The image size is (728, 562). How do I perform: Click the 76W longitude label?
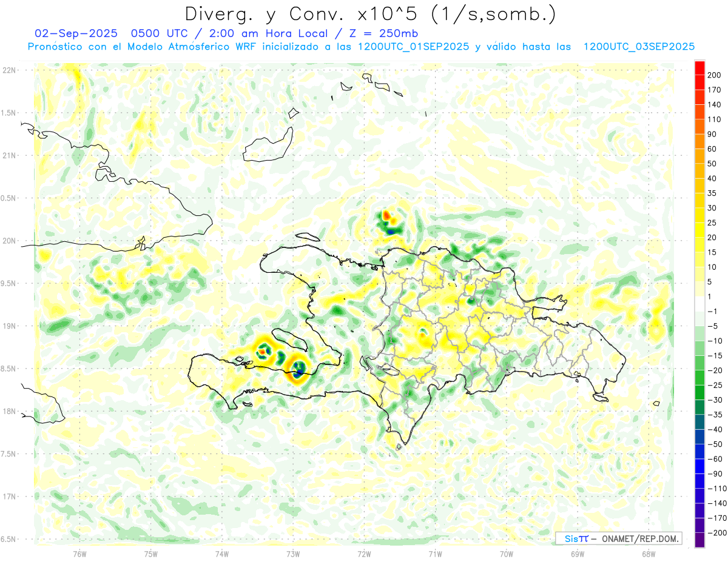click(79, 554)
